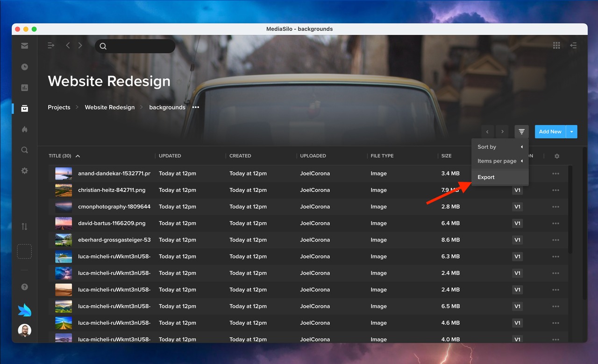Sort by SIZE column header
The width and height of the screenshot is (598, 364).
click(x=447, y=156)
